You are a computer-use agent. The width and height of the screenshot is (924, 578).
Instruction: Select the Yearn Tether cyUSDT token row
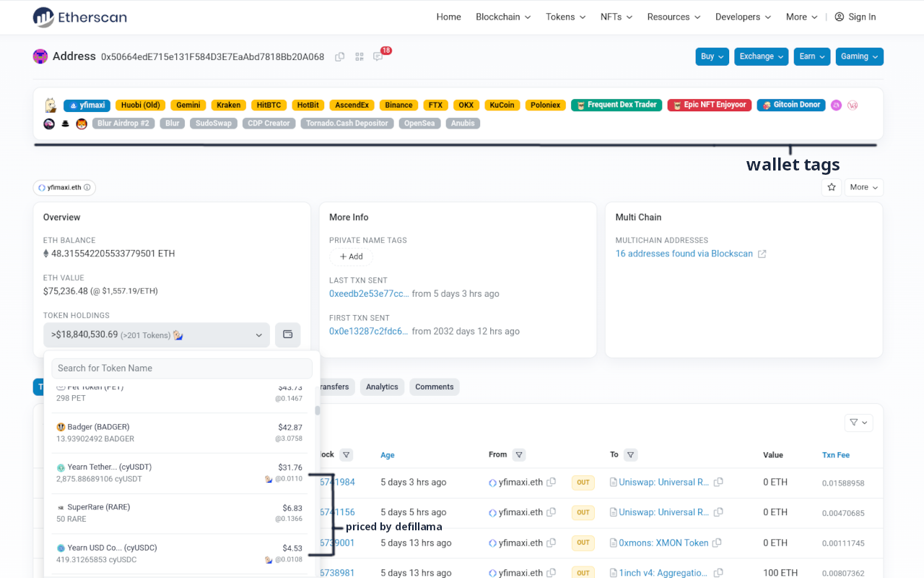[179, 473]
